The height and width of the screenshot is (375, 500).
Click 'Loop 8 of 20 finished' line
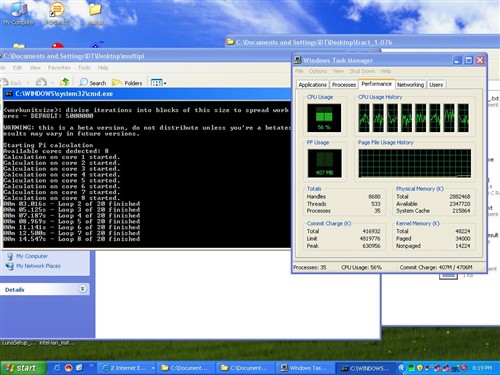pyautogui.click(x=72, y=239)
